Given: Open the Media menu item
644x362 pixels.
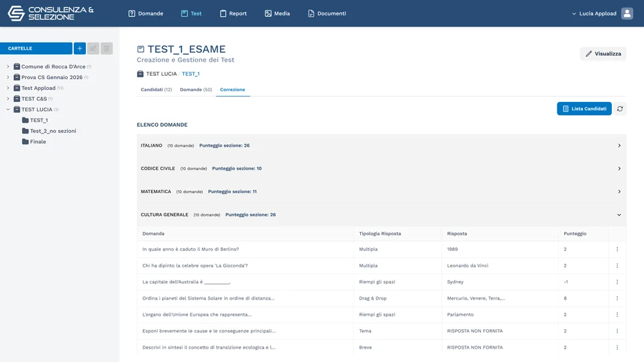Looking at the screenshot, I should click(x=277, y=13).
